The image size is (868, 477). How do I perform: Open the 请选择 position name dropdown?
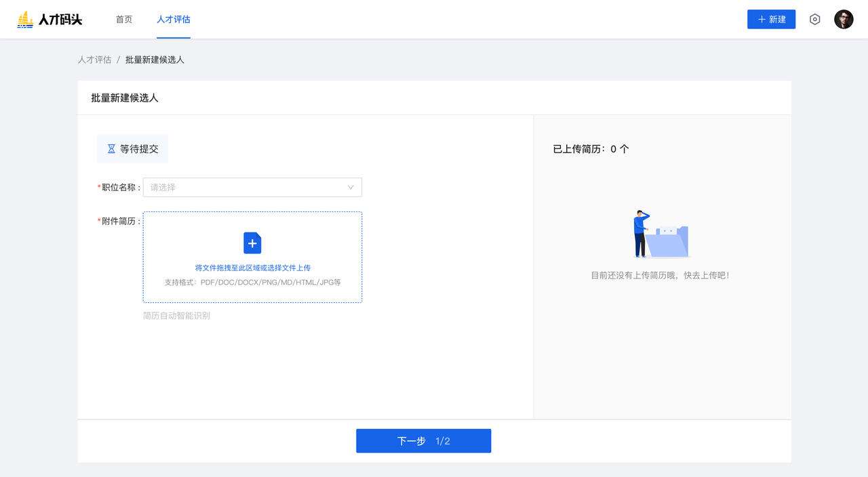(x=244, y=187)
